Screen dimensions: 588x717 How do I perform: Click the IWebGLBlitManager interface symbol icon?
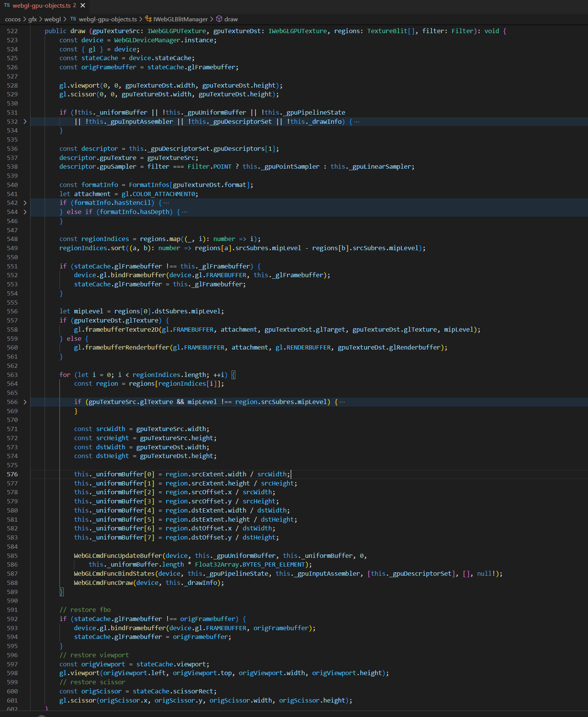pyautogui.click(x=149, y=19)
